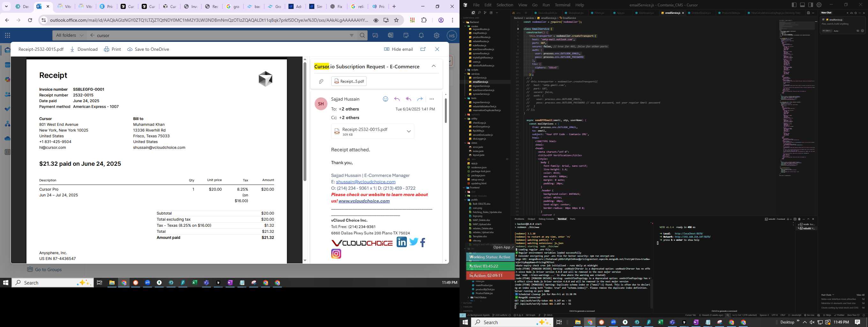868x327 pixels.
Task: Collapse the Cursor.io Subscription Request header
Action: coord(434,66)
